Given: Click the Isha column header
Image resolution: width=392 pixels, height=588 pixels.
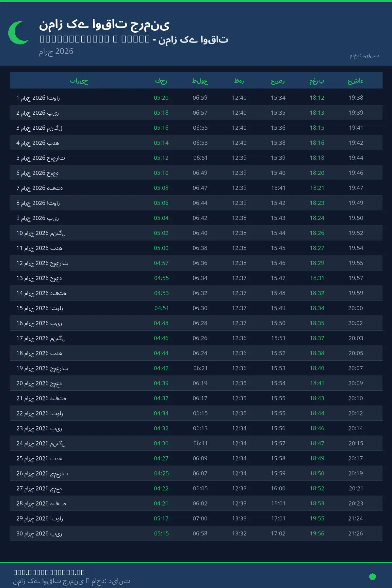Looking at the screenshot, I should click(x=355, y=81).
